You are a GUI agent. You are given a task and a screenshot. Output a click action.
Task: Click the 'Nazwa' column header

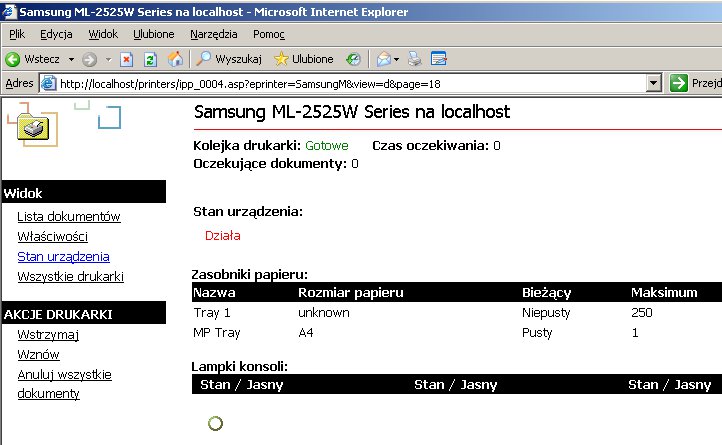(x=214, y=293)
